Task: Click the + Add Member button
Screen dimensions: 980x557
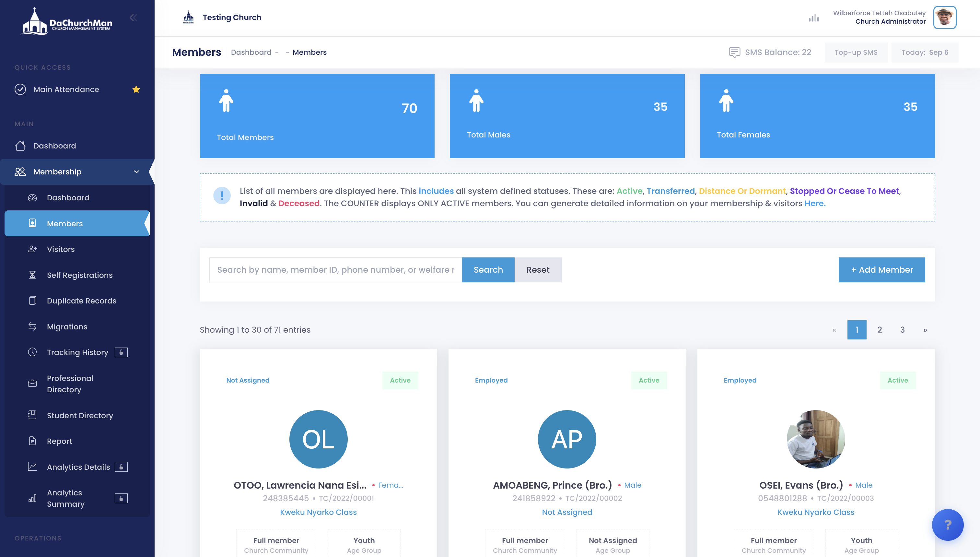Action: pos(881,270)
